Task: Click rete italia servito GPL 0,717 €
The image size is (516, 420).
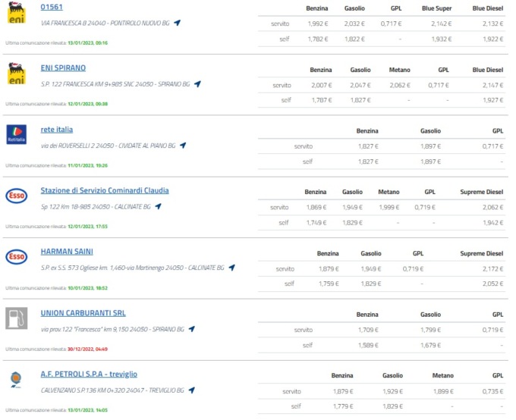Action: (492, 146)
